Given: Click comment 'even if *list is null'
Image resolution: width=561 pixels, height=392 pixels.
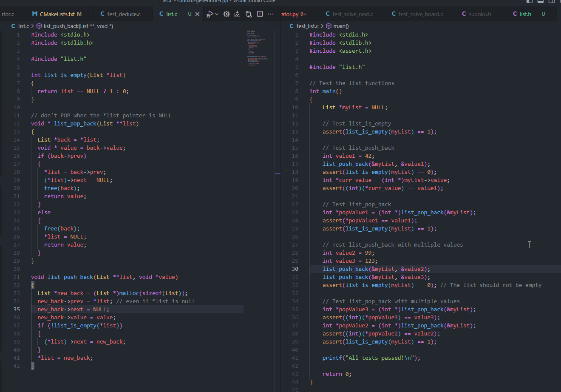Looking at the screenshot, I should pos(155,301).
